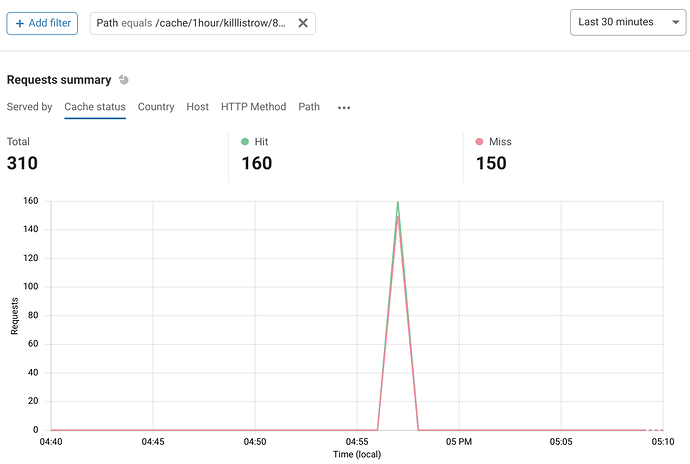The image size is (690, 464).
Task: Expand the time range selector box
Action: 628,22
